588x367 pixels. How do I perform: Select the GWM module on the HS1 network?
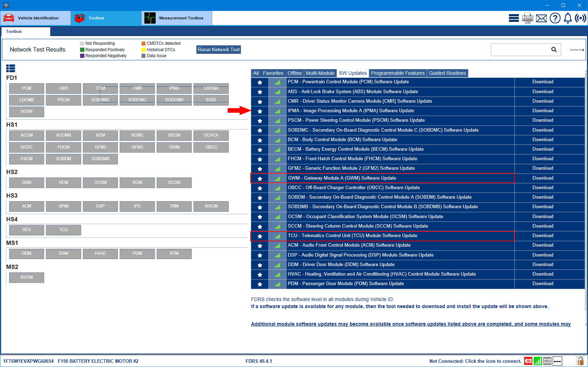pos(174,147)
